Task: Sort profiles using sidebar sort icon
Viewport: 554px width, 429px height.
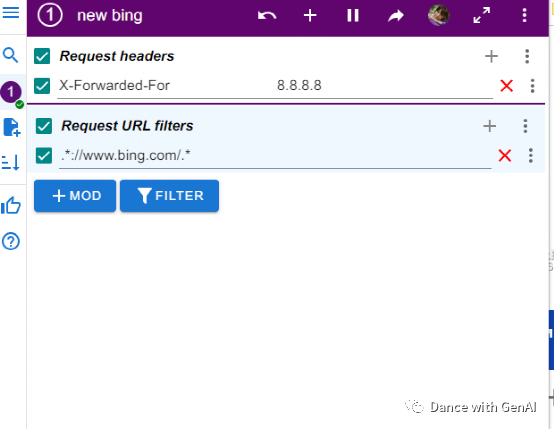Action: (11, 162)
